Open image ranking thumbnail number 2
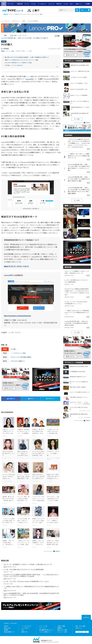The image size is (92, 644). pos(84,213)
